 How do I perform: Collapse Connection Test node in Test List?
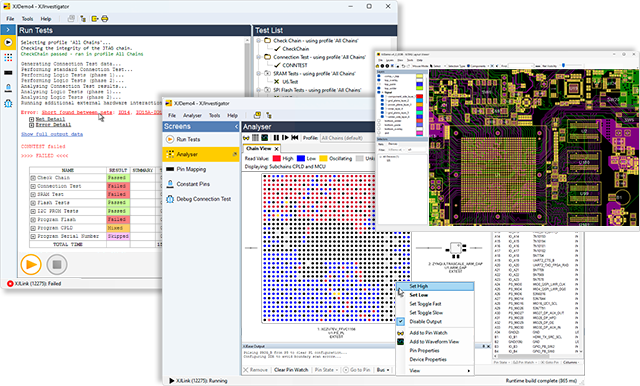(258, 57)
